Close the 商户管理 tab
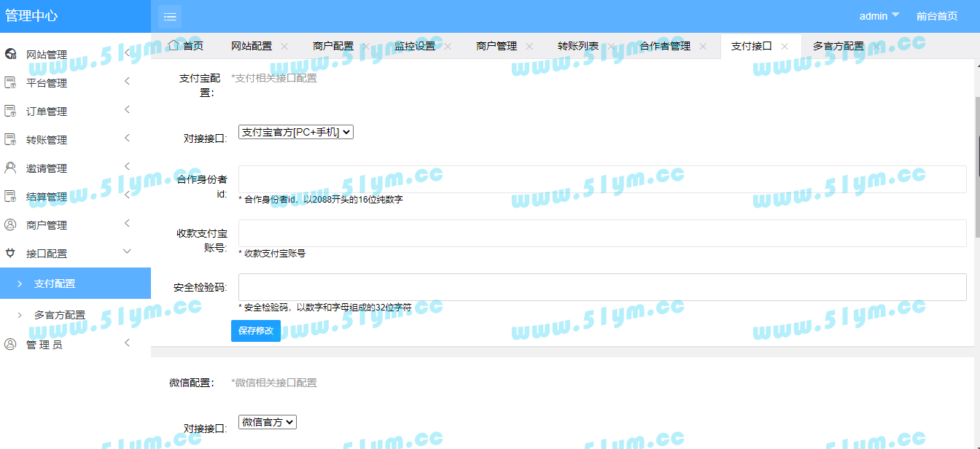 pos(529,46)
